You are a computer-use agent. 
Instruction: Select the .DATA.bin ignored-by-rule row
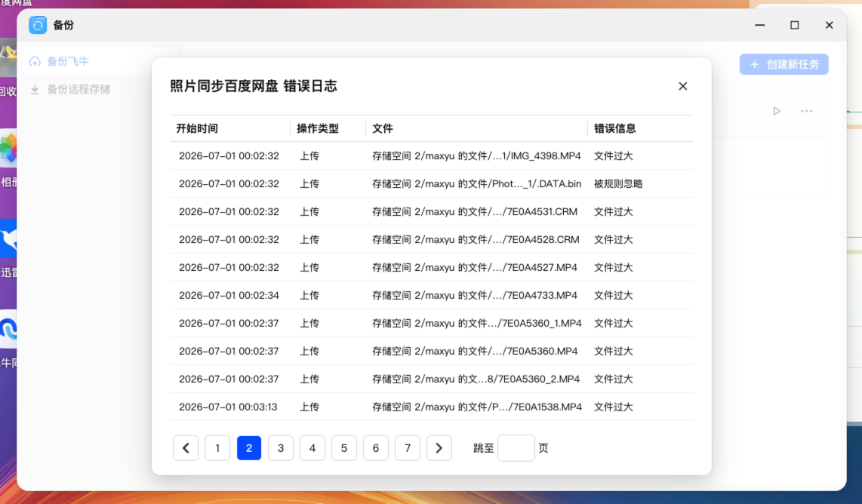coord(432,183)
